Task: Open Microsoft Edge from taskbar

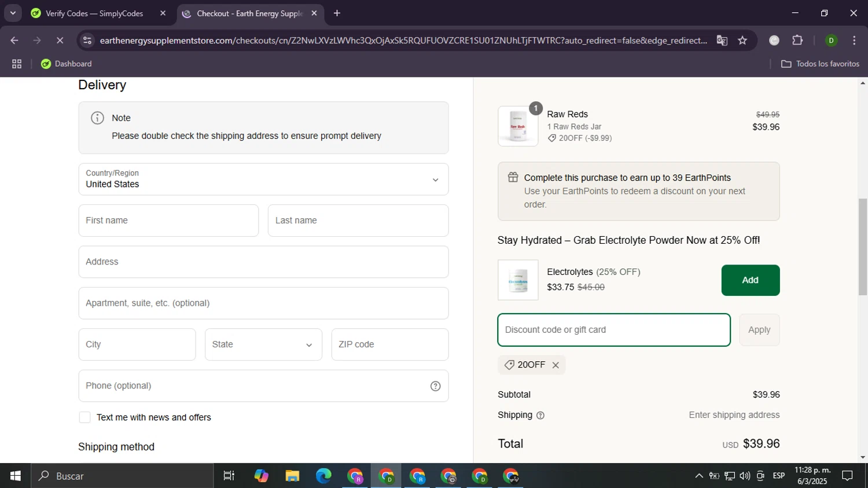Action: [323, 476]
